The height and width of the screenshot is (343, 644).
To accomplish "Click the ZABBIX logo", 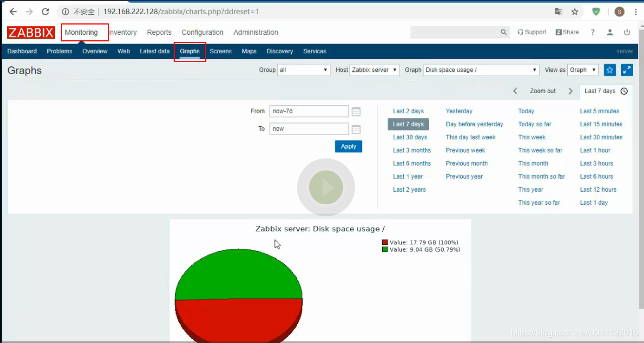I will coord(31,33).
